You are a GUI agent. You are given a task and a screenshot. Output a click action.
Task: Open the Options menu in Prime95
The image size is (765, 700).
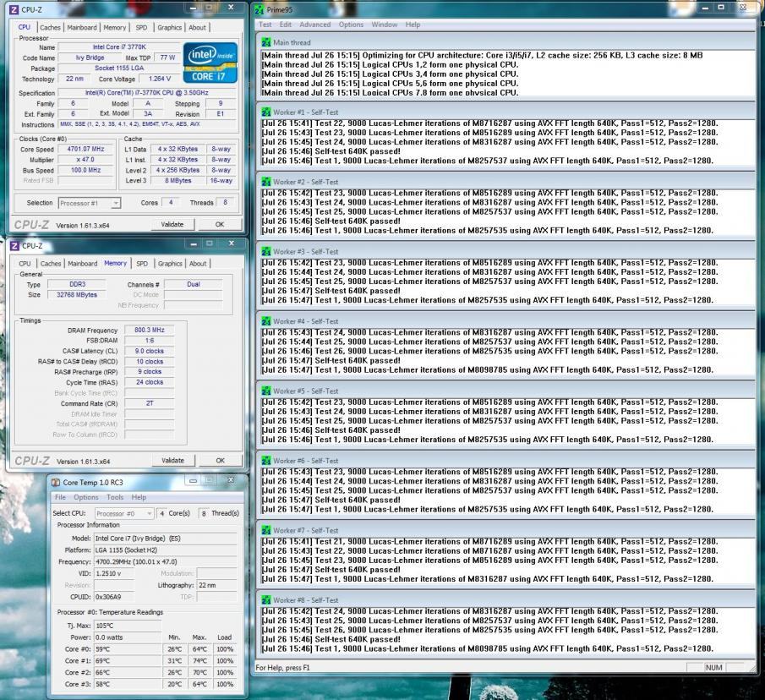click(x=351, y=25)
